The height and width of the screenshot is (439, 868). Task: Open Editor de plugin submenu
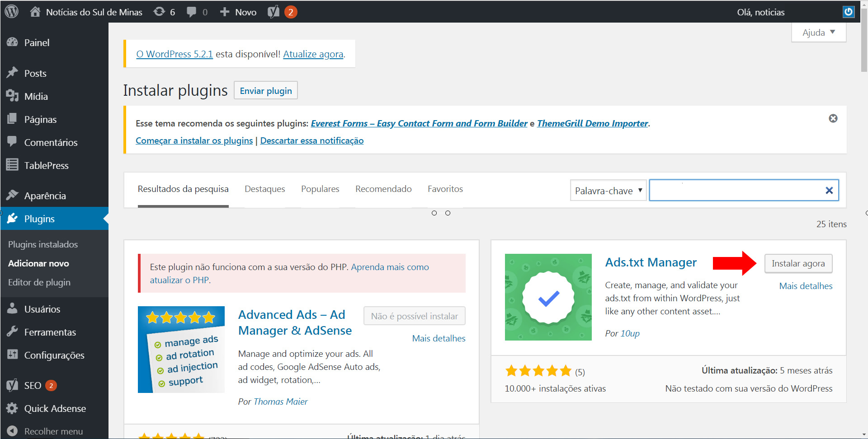[39, 282]
